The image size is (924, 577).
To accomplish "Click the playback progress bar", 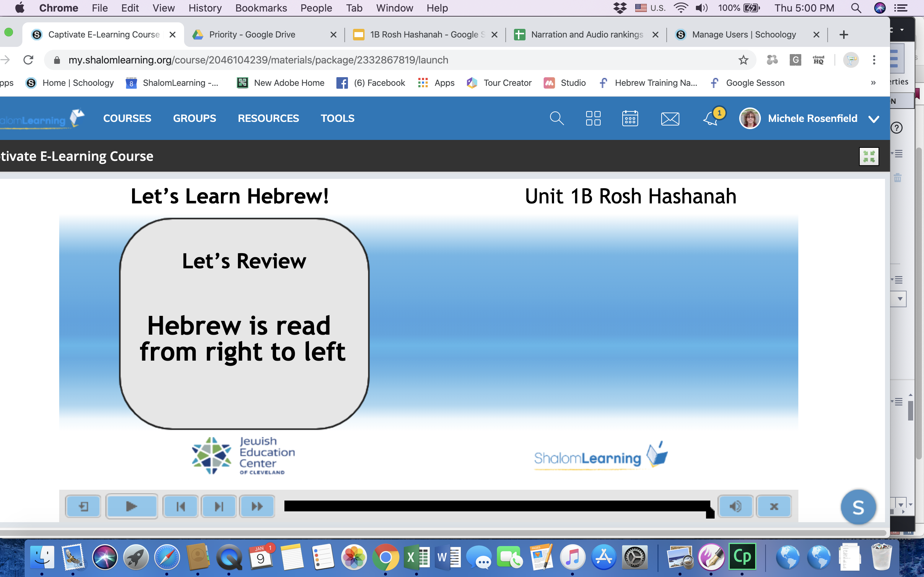I will 496,506.
